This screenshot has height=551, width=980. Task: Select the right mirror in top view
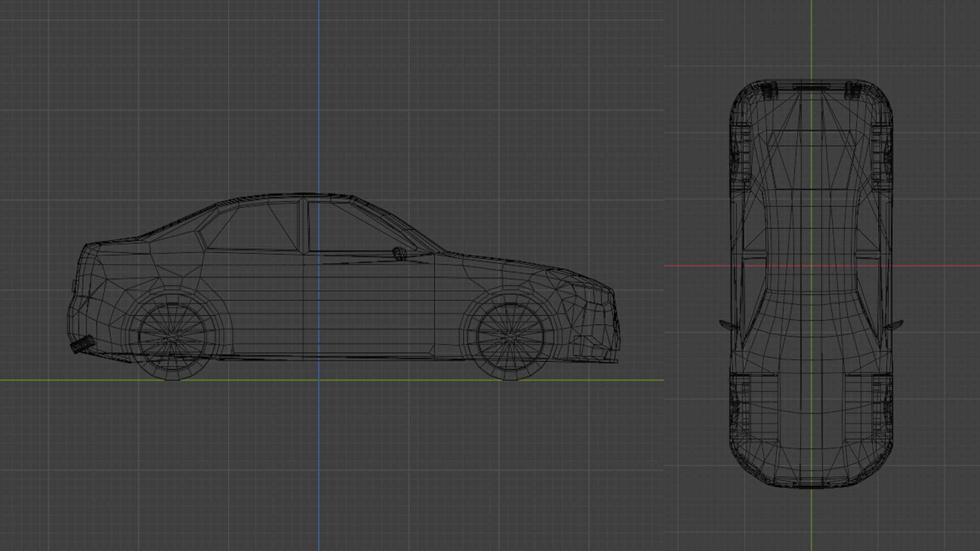click(895, 324)
